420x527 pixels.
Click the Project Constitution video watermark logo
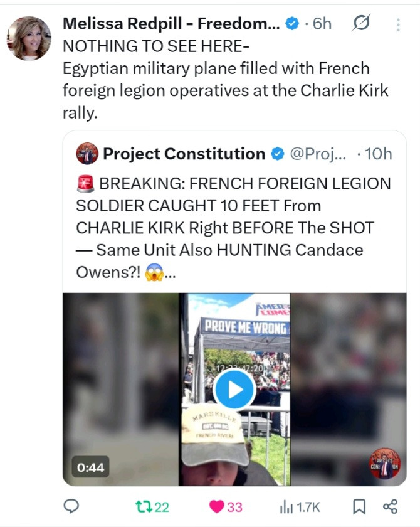[385, 463]
